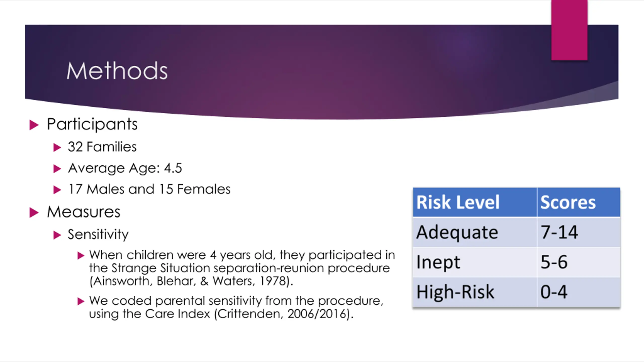This screenshot has height=362, width=644.
Task: Click the Adequate table cell
Action: coord(475,232)
